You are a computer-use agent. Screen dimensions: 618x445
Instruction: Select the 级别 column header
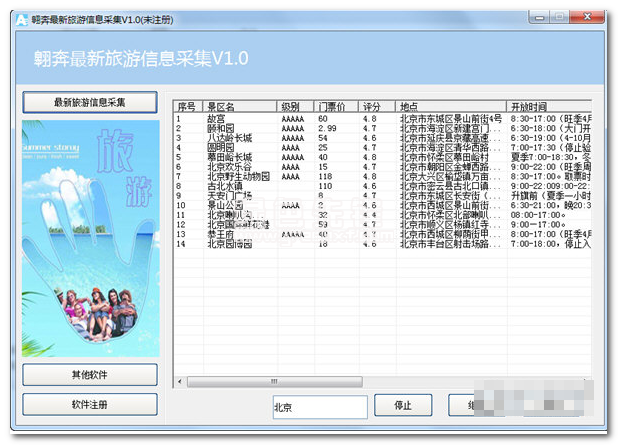click(x=294, y=106)
